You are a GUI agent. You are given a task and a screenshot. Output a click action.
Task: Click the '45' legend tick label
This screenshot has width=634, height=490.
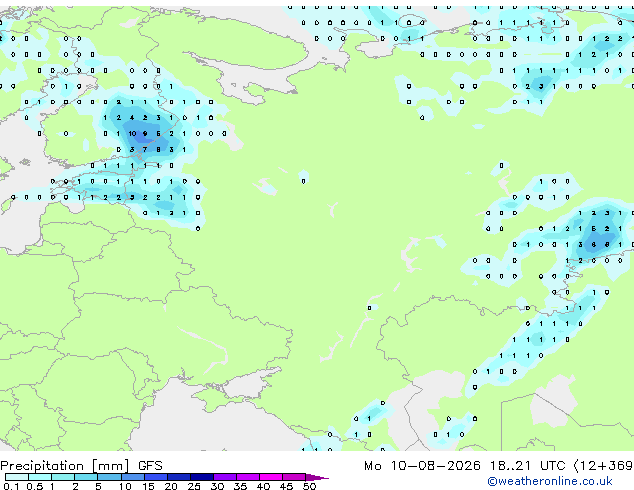286,486
